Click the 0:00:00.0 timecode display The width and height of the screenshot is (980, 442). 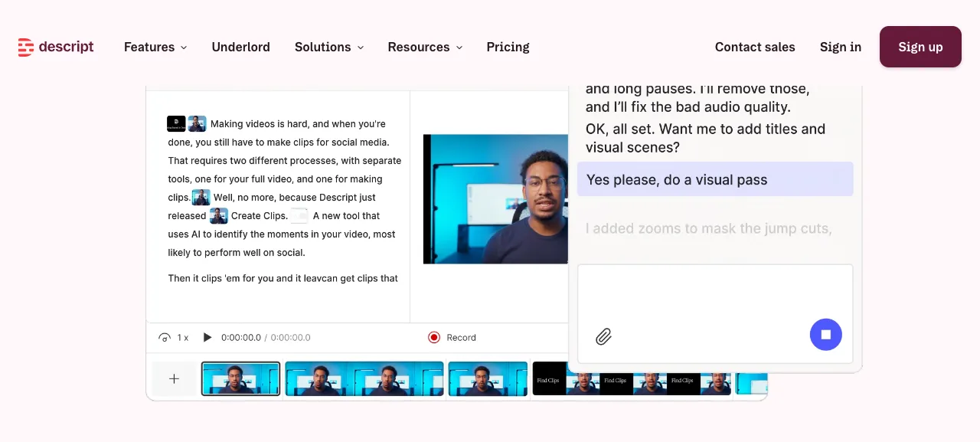click(266, 337)
